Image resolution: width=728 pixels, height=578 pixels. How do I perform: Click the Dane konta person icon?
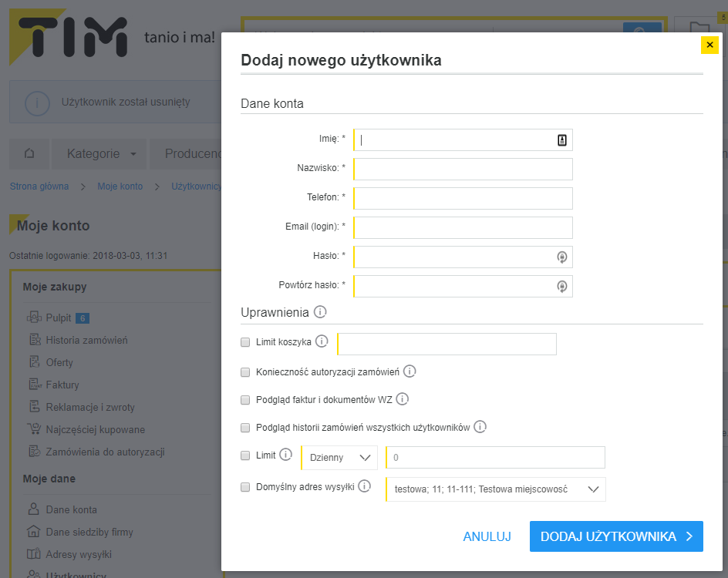click(33, 509)
